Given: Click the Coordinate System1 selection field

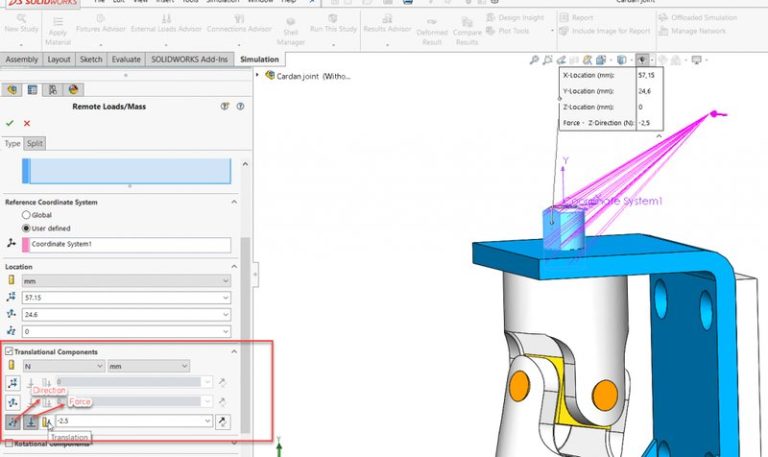Looking at the screenshot, I should click(126, 244).
